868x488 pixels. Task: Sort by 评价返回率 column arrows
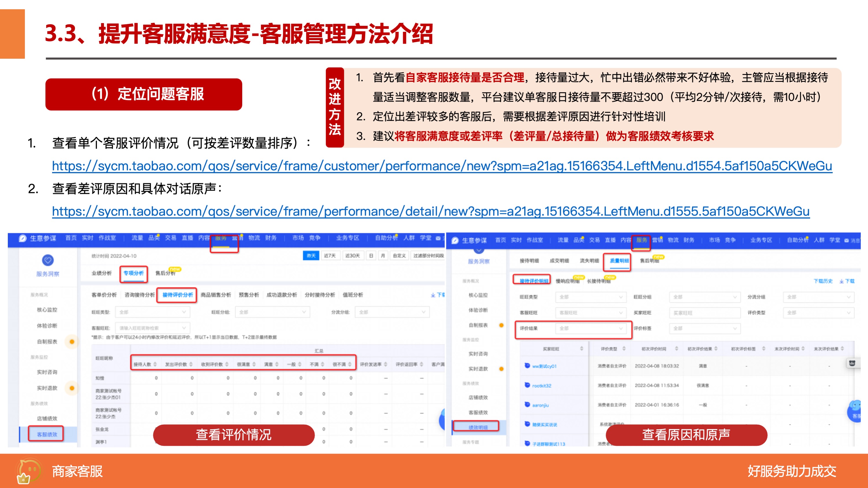pos(421,364)
